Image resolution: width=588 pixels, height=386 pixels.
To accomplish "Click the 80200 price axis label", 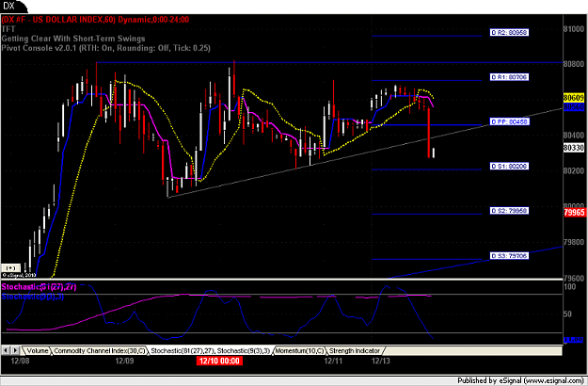I will coord(574,170).
